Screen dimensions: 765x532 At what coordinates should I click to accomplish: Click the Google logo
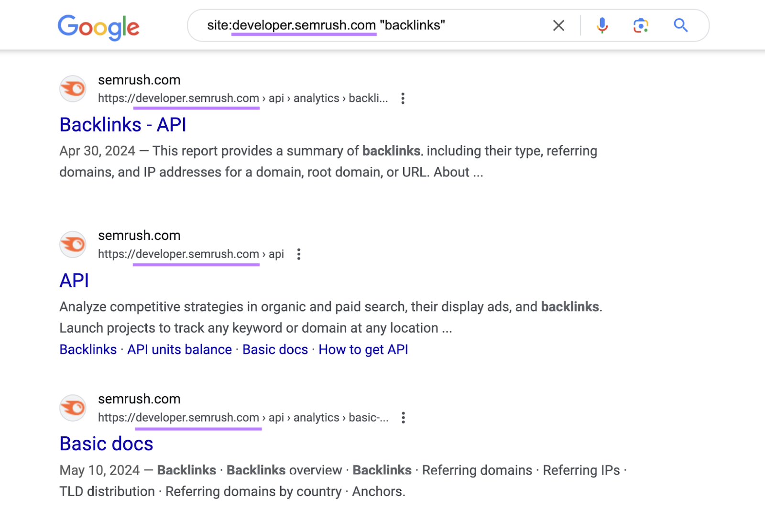click(98, 27)
